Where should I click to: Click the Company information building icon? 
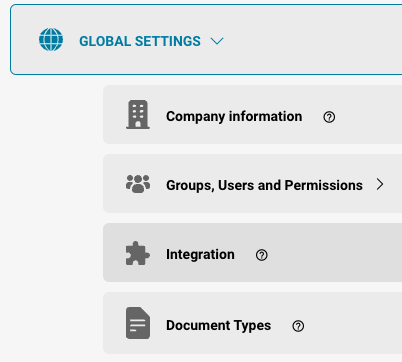tap(138, 114)
